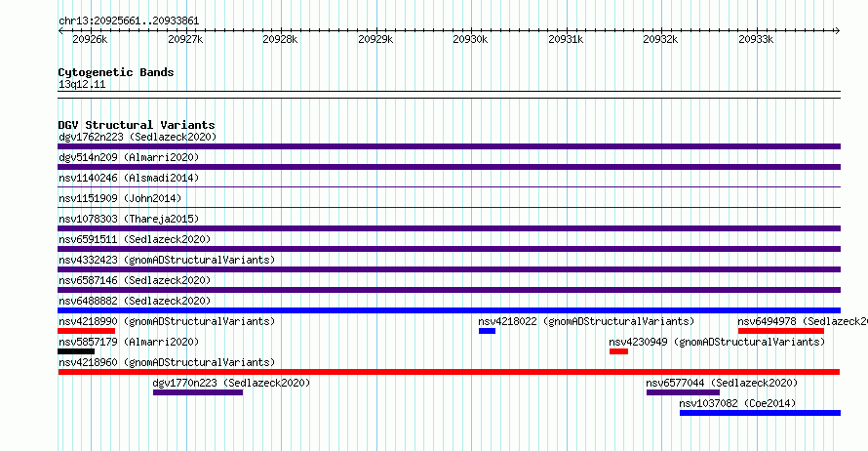Click the small red bar under nsv4230949
Screen dimensions: 868x451
pos(619,351)
